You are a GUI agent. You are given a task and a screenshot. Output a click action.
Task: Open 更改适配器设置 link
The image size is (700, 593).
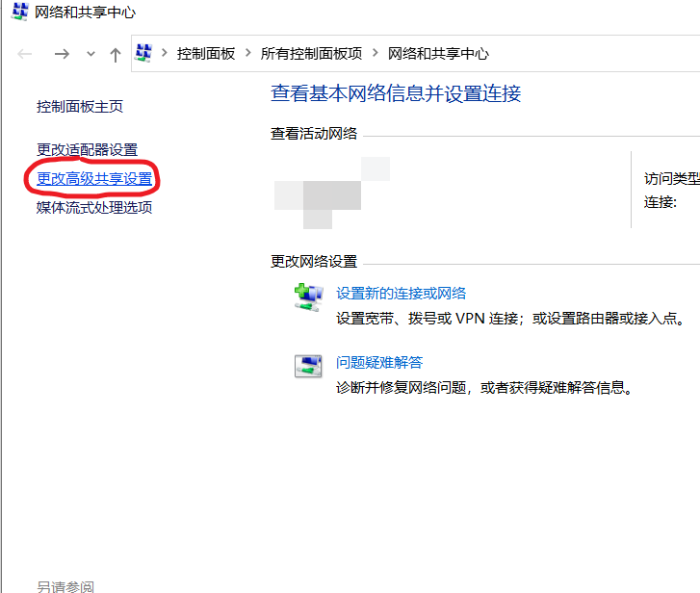(x=87, y=150)
